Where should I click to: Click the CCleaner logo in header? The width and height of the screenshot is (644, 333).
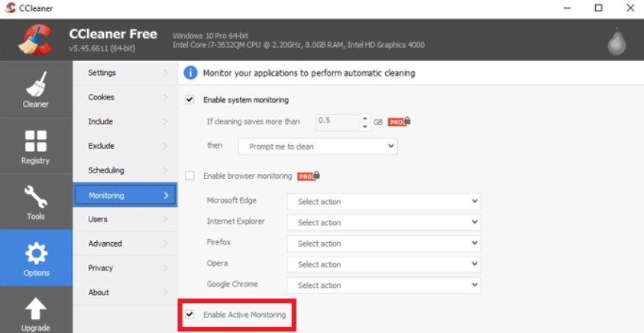click(x=35, y=40)
